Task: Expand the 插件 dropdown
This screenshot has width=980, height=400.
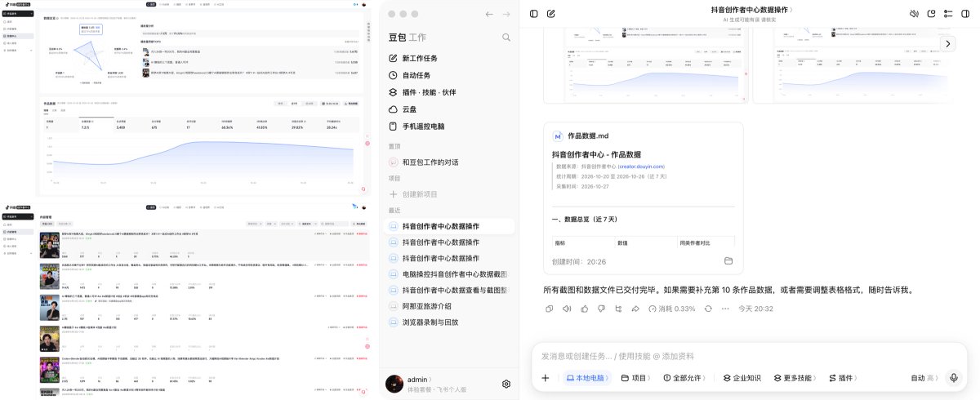Action: click(x=844, y=378)
